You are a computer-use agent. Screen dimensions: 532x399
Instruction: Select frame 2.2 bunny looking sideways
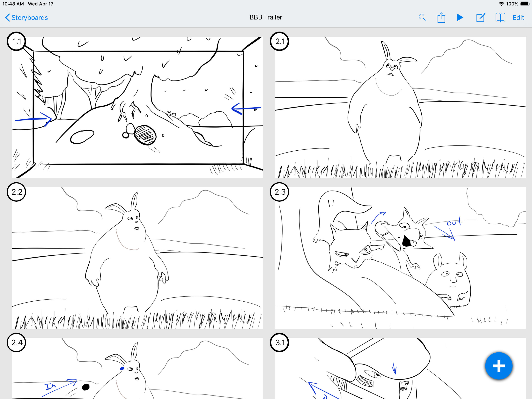[x=137, y=258]
